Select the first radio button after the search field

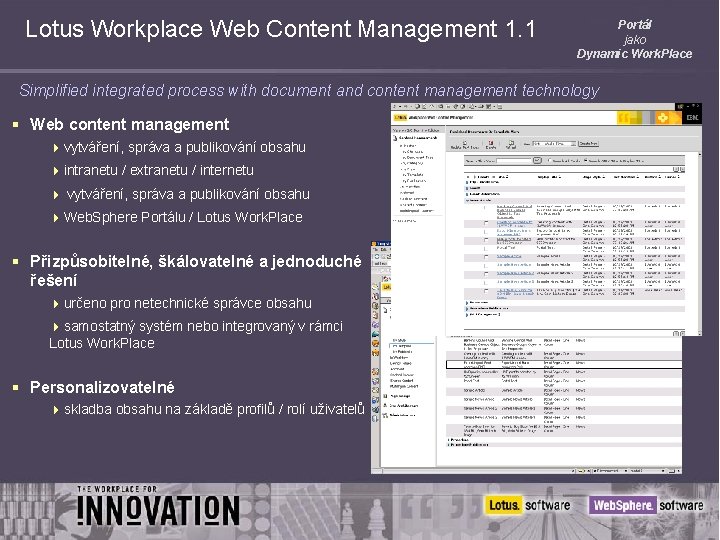coord(550,160)
